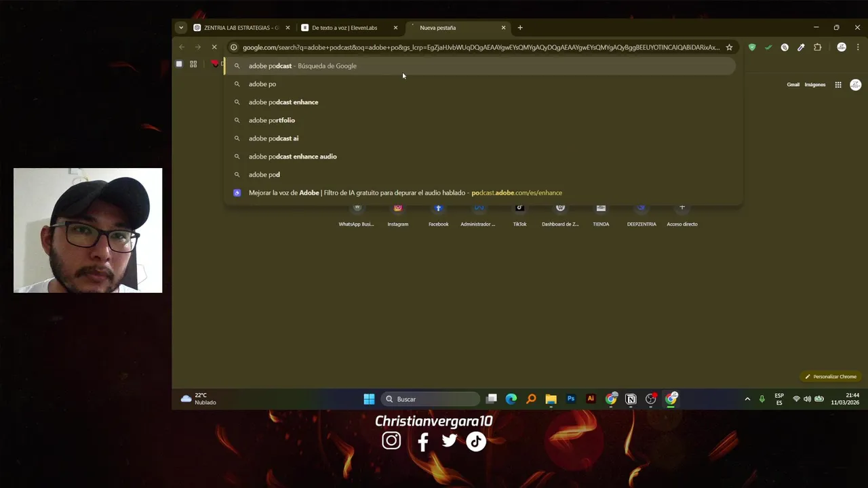The width and height of the screenshot is (868, 488).
Task: Open Task View on the taskbar
Action: point(492,399)
